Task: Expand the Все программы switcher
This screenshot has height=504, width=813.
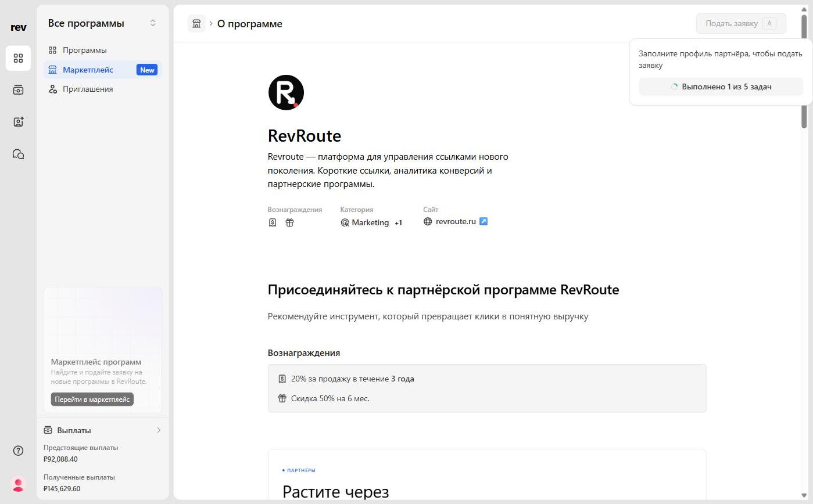Action: pos(153,23)
